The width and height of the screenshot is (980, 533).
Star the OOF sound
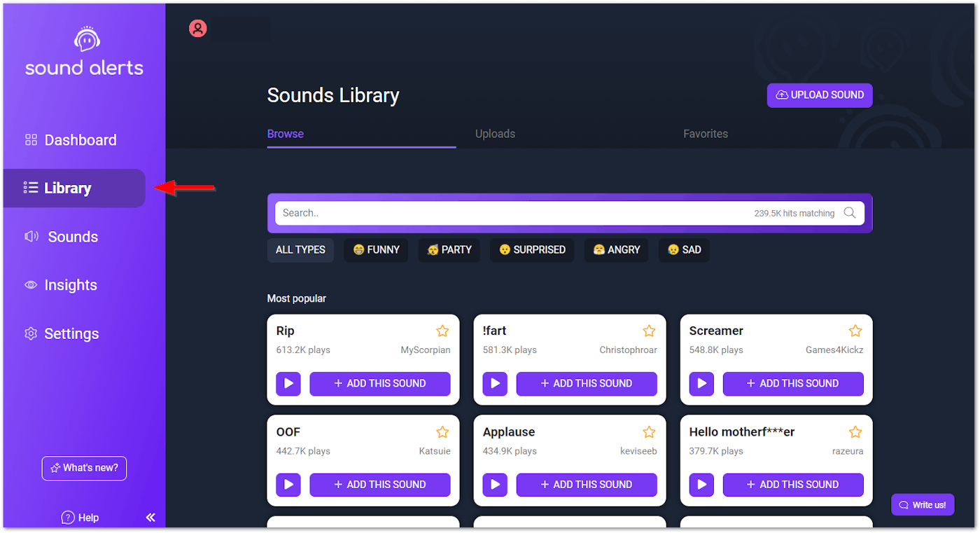click(x=442, y=432)
